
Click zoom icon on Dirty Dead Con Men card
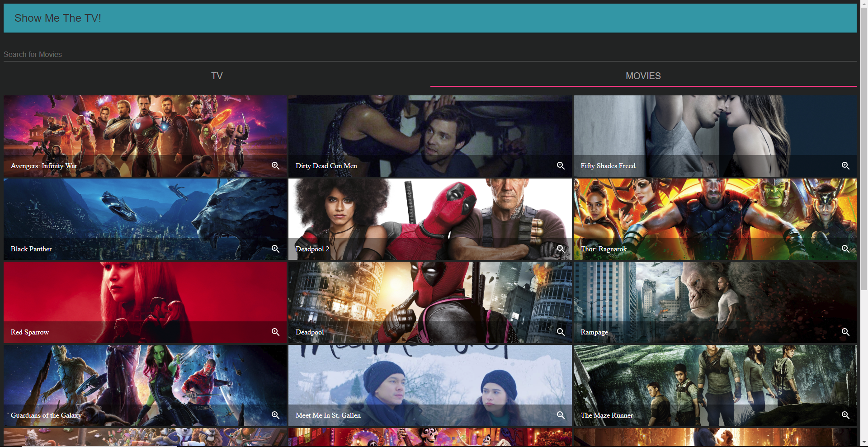(561, 166)
